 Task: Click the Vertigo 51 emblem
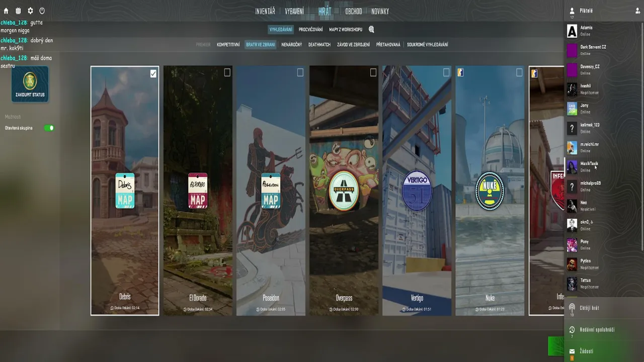pos(417,191)
